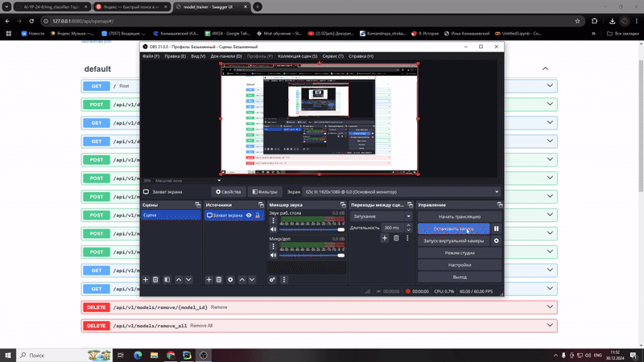The image size is (644, 362).
Task: Click the Свойства button
Action: coord(228,192)
